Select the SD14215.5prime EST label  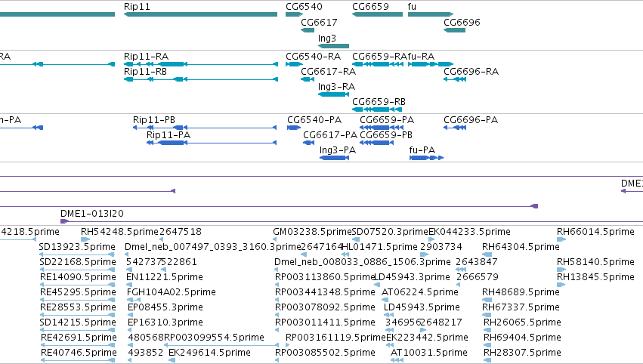78,323
